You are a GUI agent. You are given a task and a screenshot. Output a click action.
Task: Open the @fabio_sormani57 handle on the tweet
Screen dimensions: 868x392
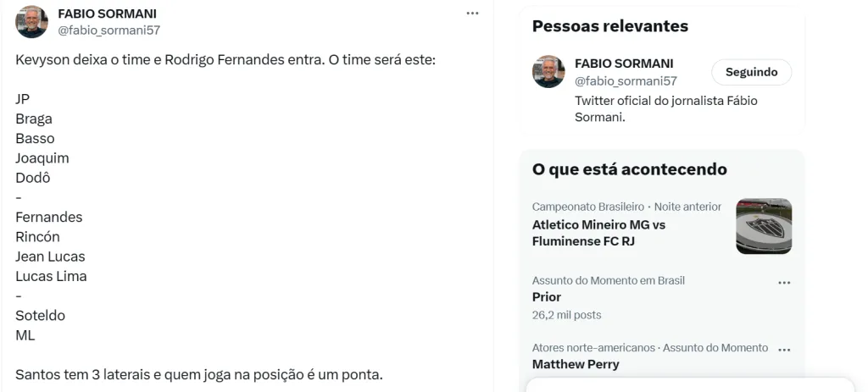(108, 30)
